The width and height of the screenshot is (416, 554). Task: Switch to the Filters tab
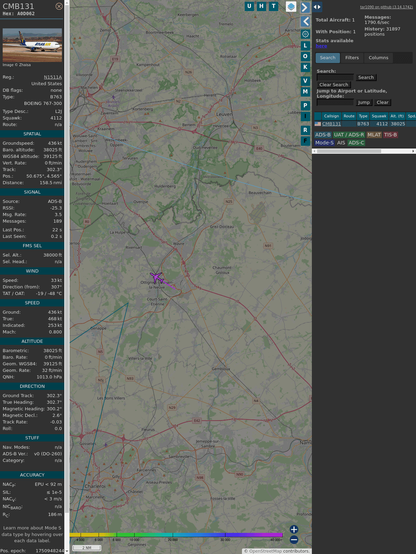(x=352, y=58)
